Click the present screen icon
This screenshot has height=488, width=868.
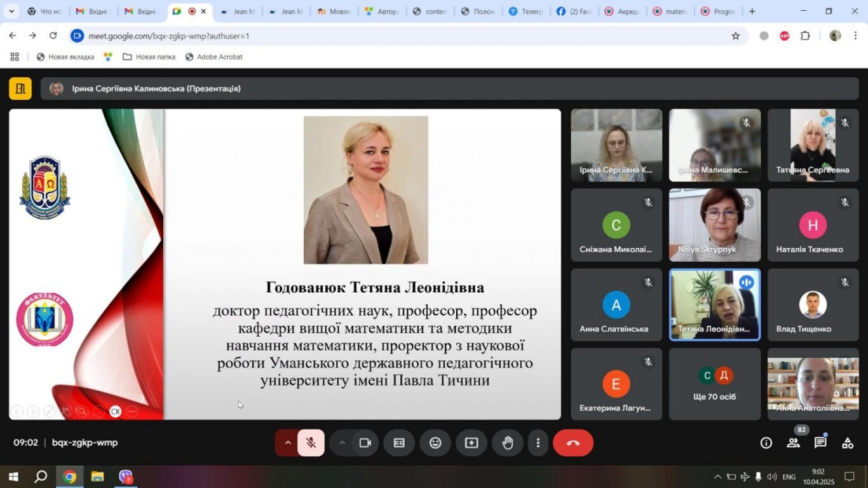pos(471,443)
